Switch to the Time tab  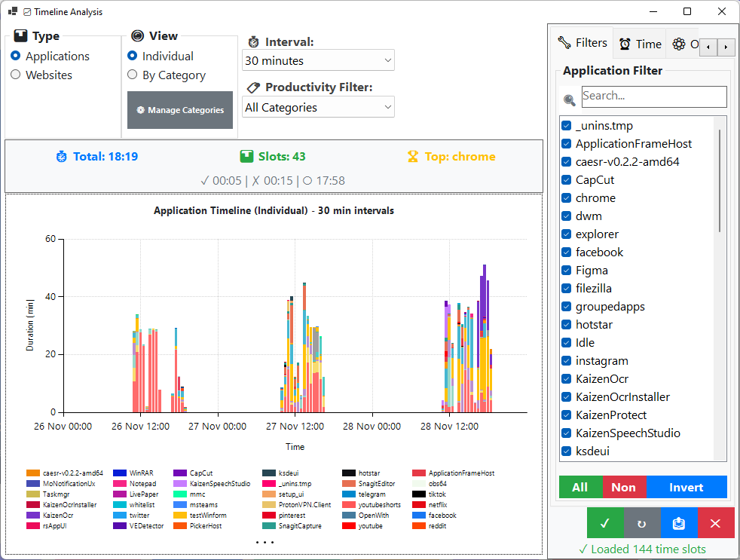pos(640,44)
